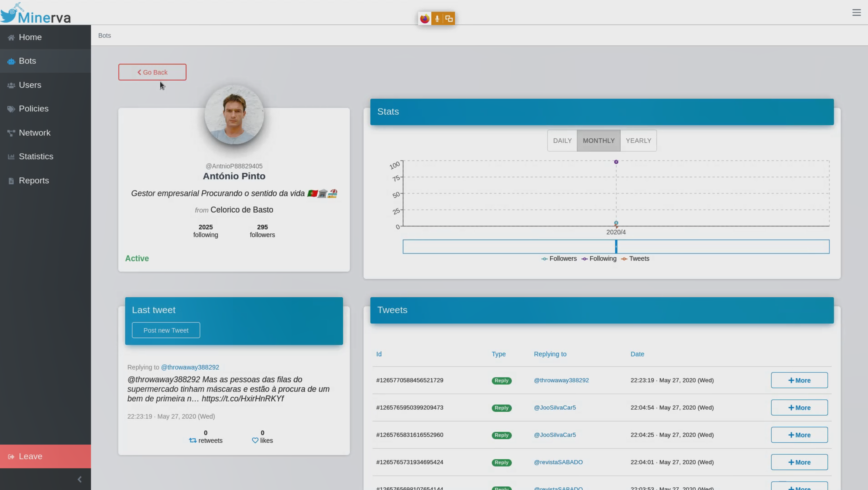Click the Minerva logo

[35, 13]
